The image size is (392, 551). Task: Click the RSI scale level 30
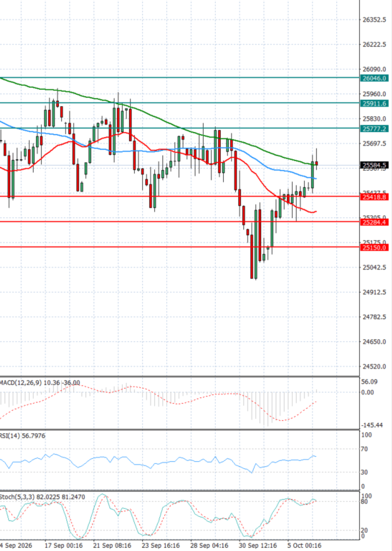(365, 472)
